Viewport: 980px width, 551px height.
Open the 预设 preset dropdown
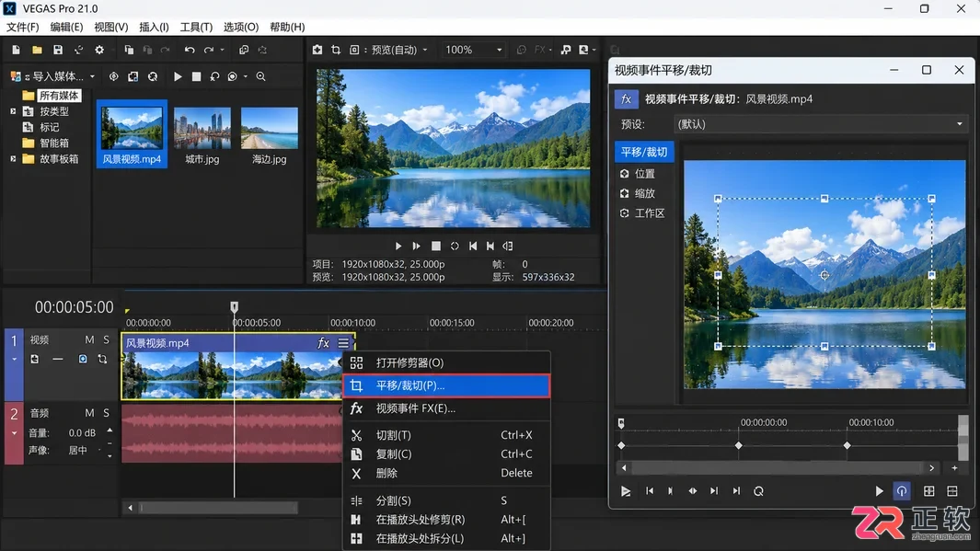point(820,123)
